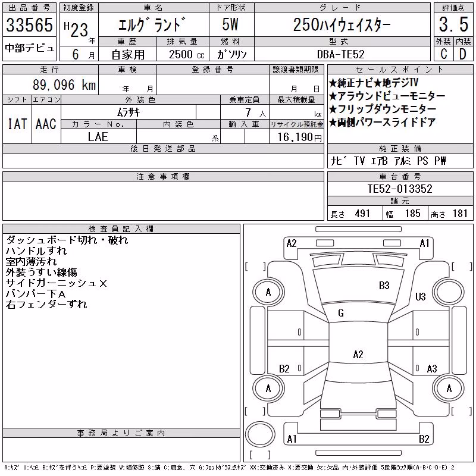Select inspector note 外装うすい線傷

(x=41, y=273)
